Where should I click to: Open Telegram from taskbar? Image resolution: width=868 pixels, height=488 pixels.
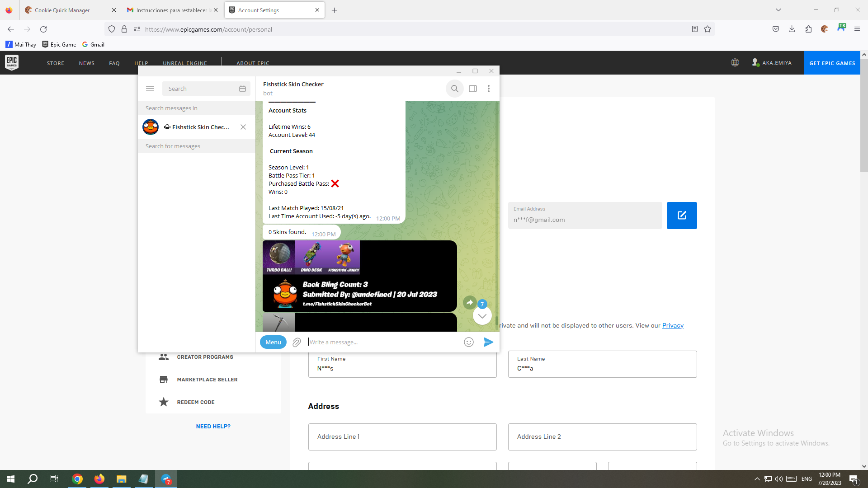point(166,479)
